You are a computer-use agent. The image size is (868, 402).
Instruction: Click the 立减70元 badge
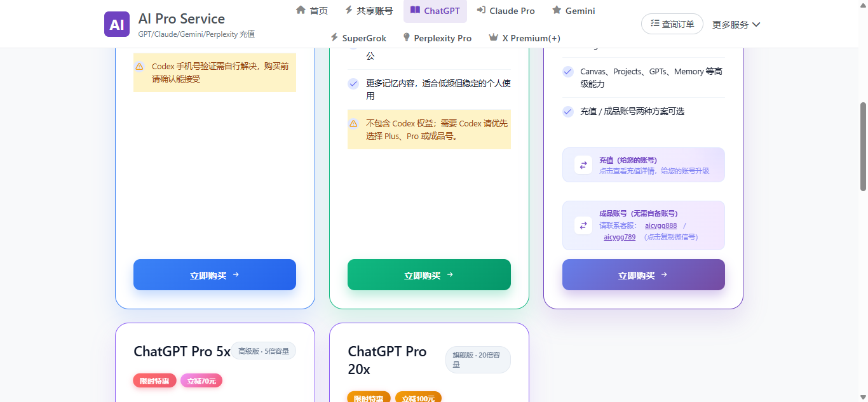point(201,380)
